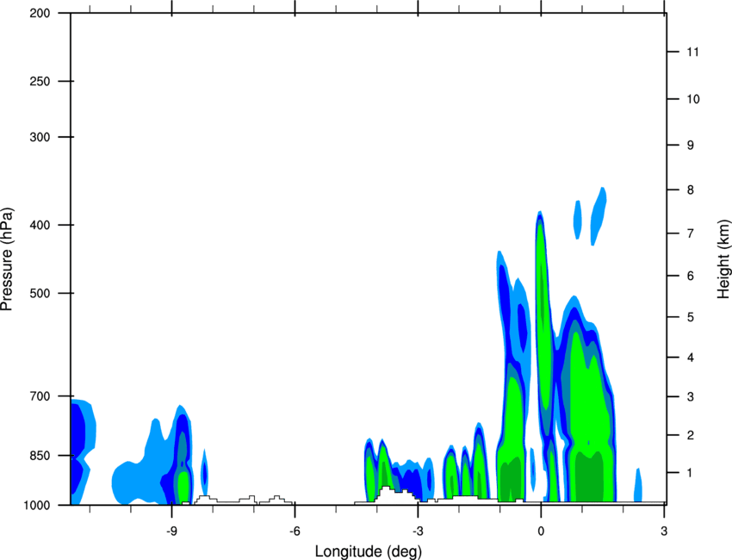732x560 pixels.
Task: Pick the 7 km height label
Action: coord(691,233)
